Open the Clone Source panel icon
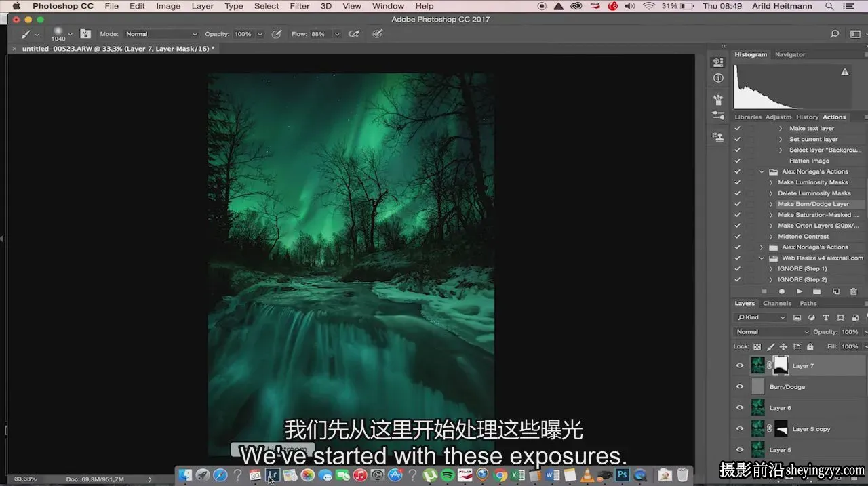The image size is (868, 486). (x=718, y=136)
